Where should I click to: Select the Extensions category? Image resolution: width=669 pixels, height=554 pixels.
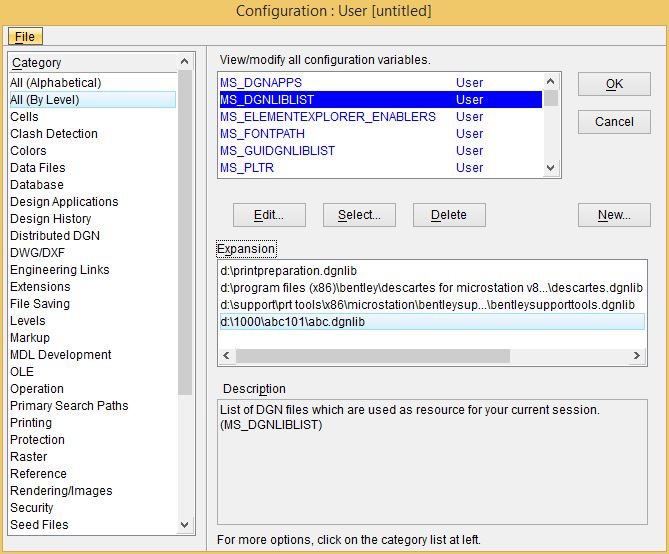point(92,287)
